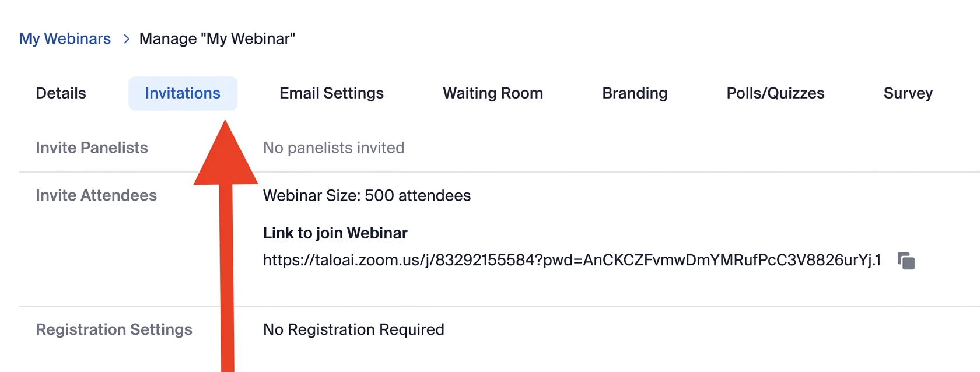980x372 pixels.
Task: Open the Details tab
Action: 61,93
